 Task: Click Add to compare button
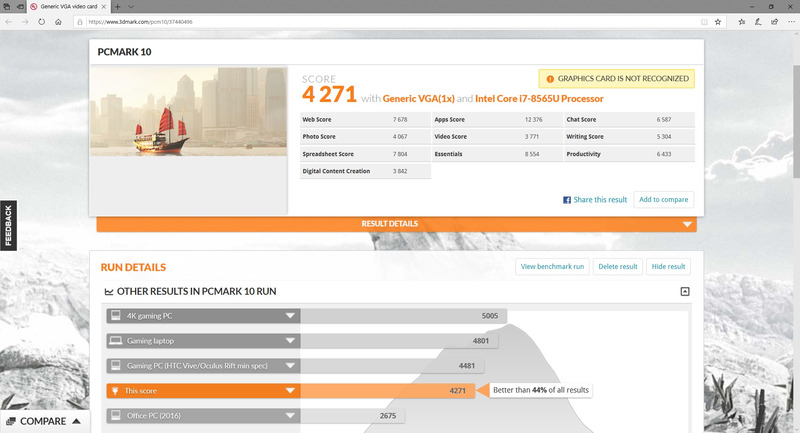click(x=664, y=199)
